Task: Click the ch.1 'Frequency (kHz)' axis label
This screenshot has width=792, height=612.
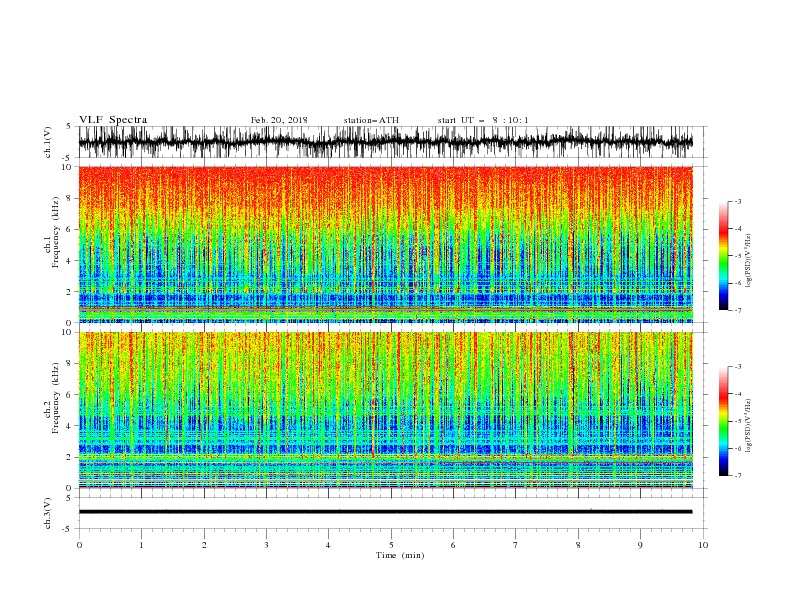Action: point(56,233)
